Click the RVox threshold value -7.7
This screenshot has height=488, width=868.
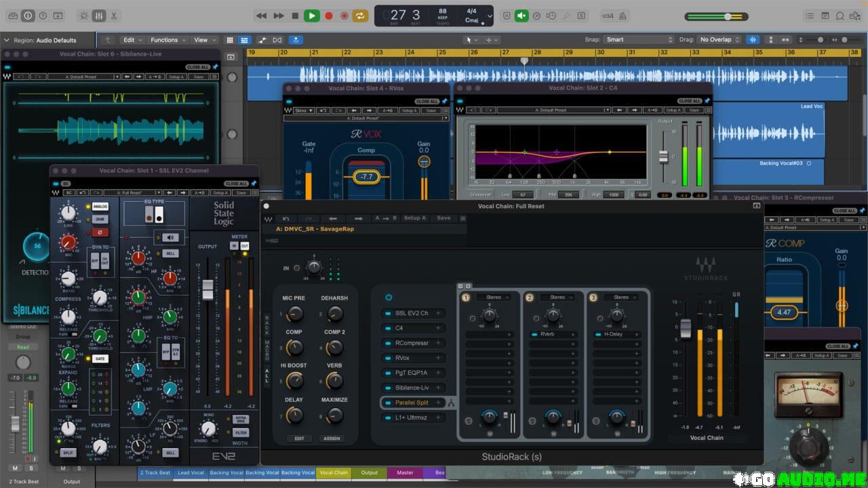coord(366,177)
